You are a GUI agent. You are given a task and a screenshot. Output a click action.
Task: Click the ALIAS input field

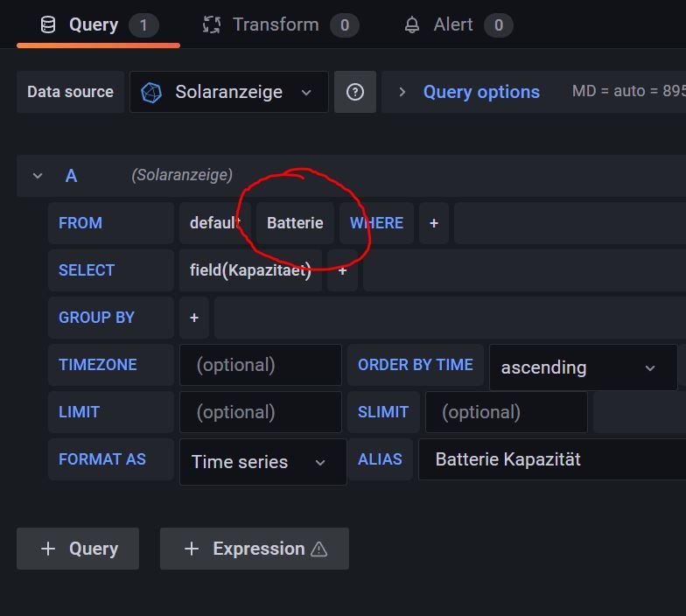click(551, 459)
